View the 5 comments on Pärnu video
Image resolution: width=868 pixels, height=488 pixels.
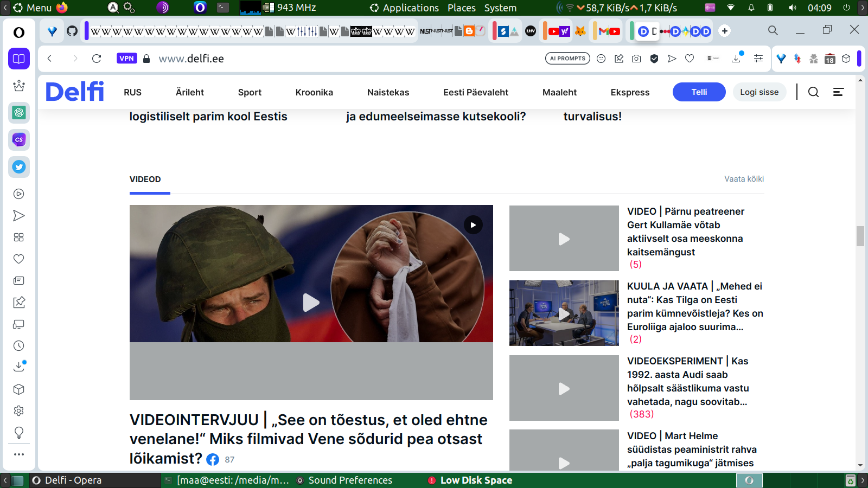pyautogui.click(x=636, y=265)
